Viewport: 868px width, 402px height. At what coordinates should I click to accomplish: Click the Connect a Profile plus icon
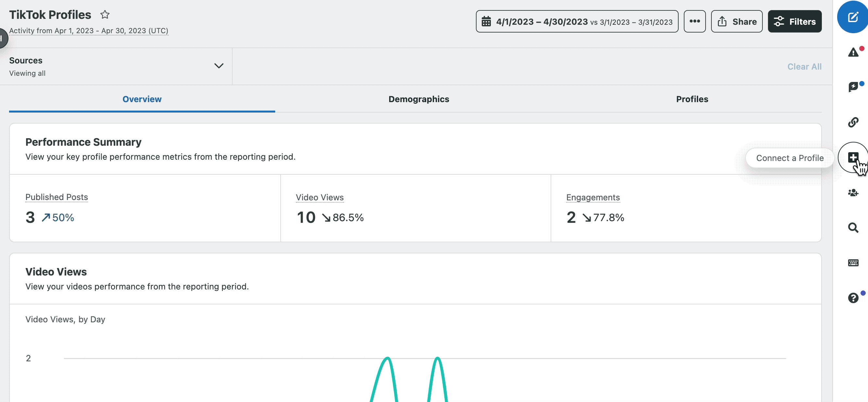(853, 157)
